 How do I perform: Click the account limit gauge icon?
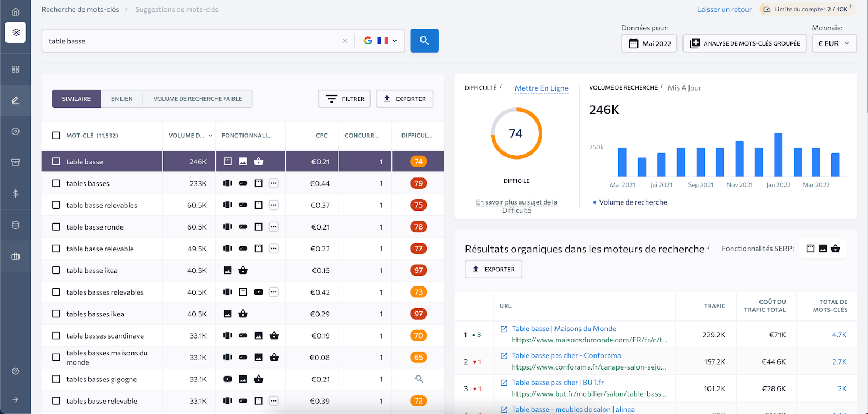(x=767, y=9)
